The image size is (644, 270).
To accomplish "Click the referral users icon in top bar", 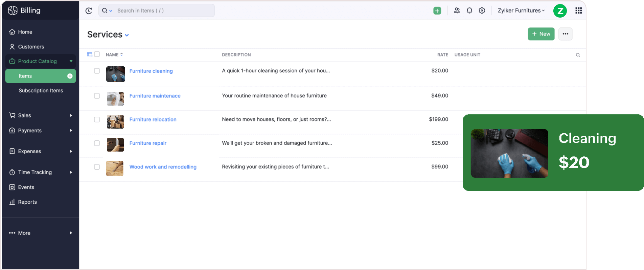I will [x=457, y=11].
